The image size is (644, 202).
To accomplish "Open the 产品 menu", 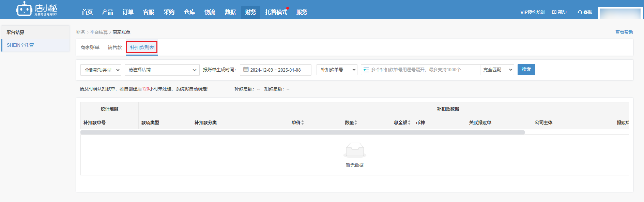I will point(108,12).
